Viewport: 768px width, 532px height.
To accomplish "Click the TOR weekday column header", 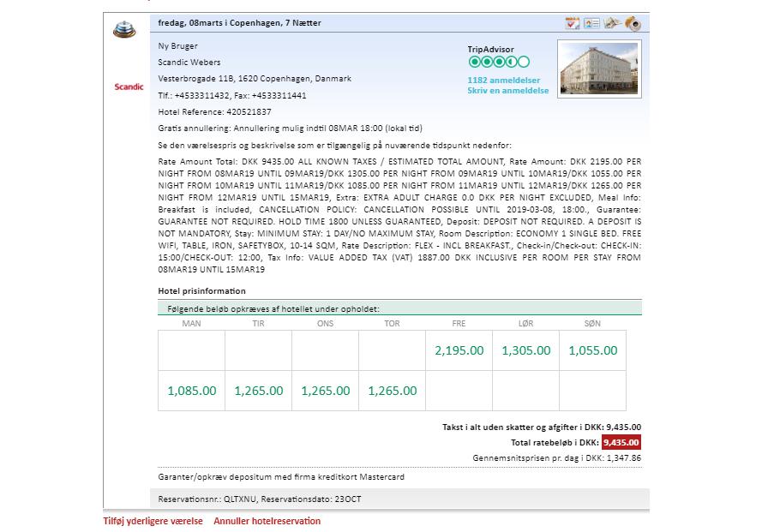I will pos(392,324).
